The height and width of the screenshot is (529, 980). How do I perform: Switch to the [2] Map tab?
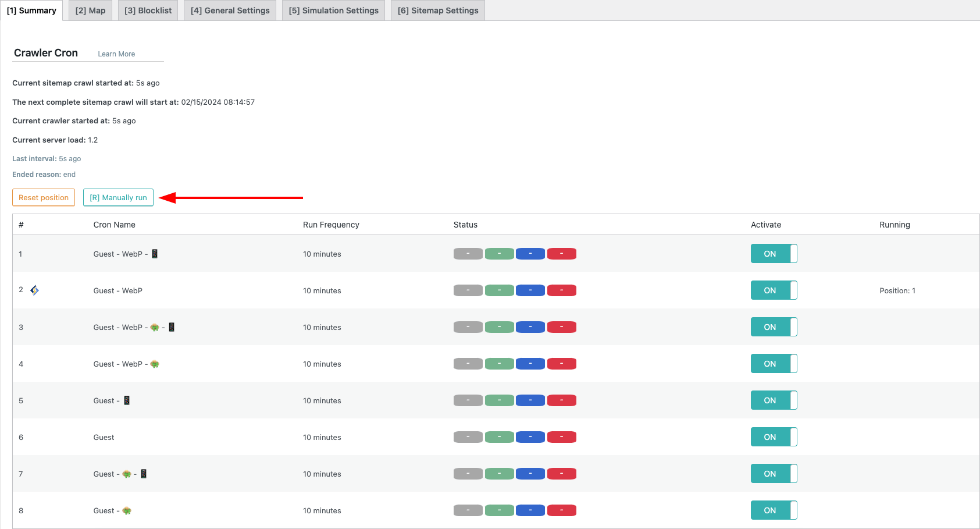coord(90,10)
